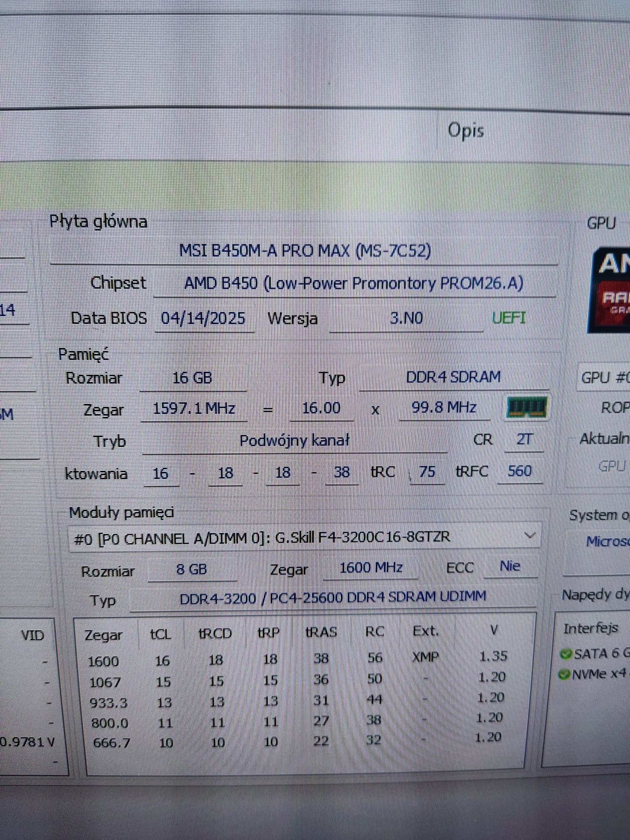Click base clock value 99.8 MHz
630x840 pixels.
pyautogui.click(x=444, y=407)
